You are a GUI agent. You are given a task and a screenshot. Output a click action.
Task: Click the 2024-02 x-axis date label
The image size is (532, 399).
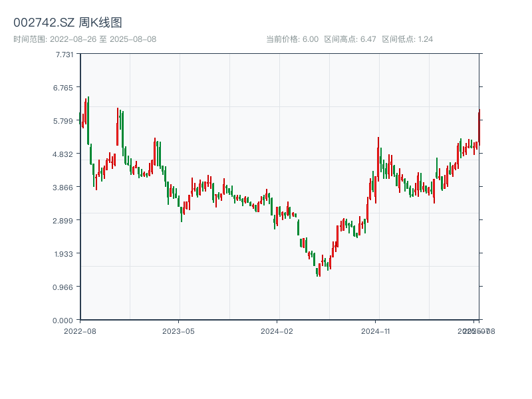277,331
